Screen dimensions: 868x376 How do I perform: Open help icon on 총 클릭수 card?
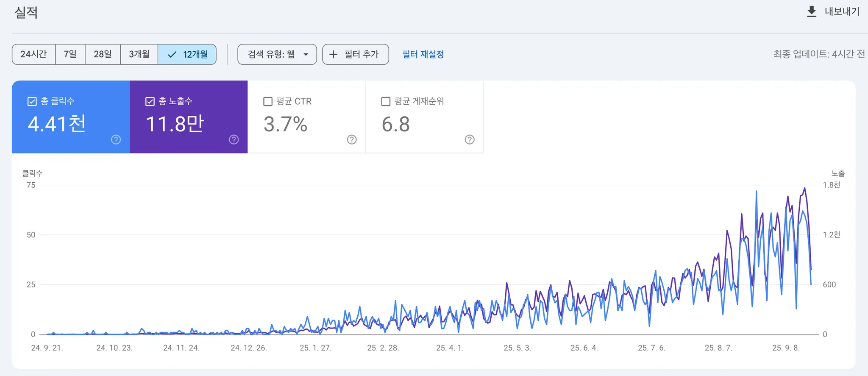click(116, 139)
